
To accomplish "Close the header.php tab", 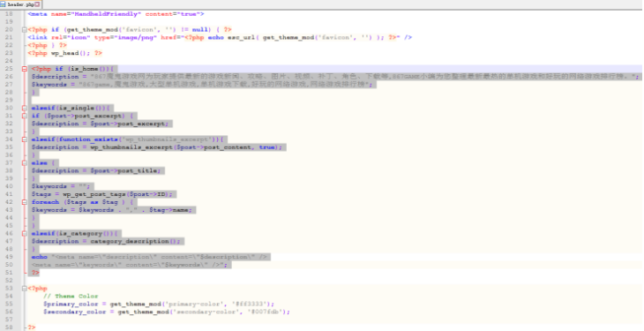I will coord(37,4).
